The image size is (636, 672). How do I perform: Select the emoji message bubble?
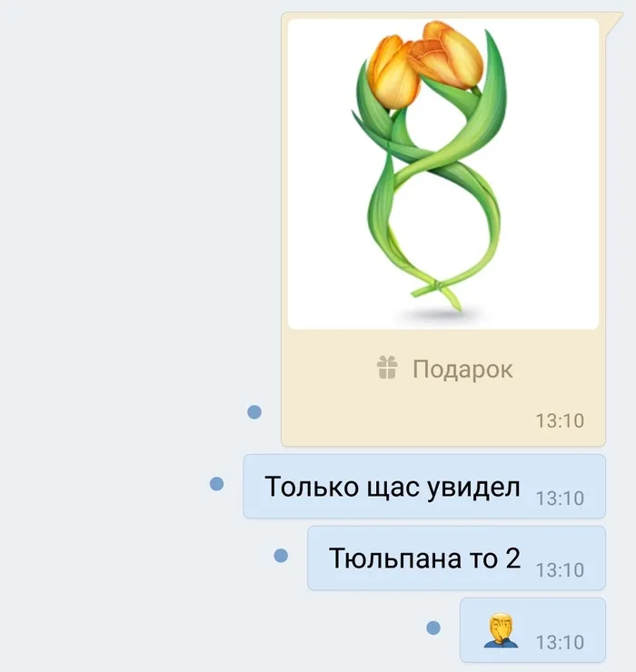point(532,630)
